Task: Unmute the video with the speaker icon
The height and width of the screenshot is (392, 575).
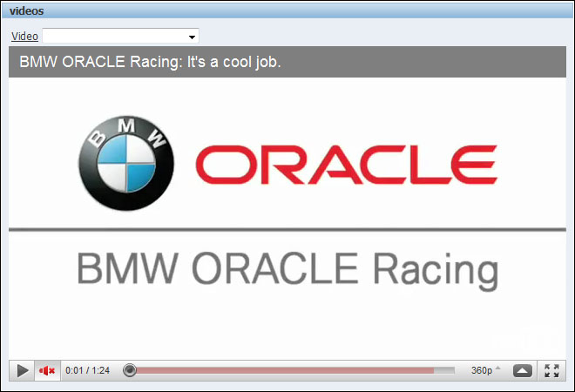Action: coord(47,371)
